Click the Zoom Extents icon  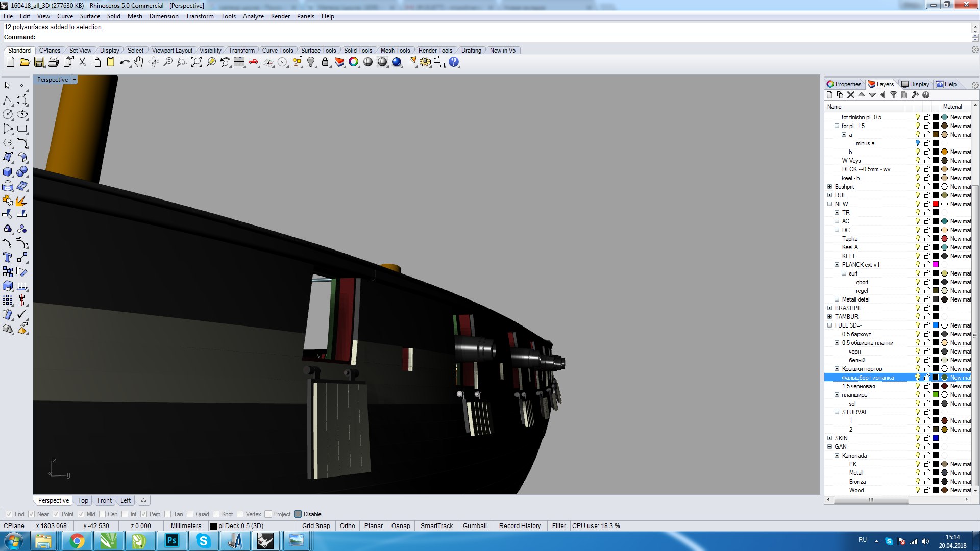pos(197,62)
